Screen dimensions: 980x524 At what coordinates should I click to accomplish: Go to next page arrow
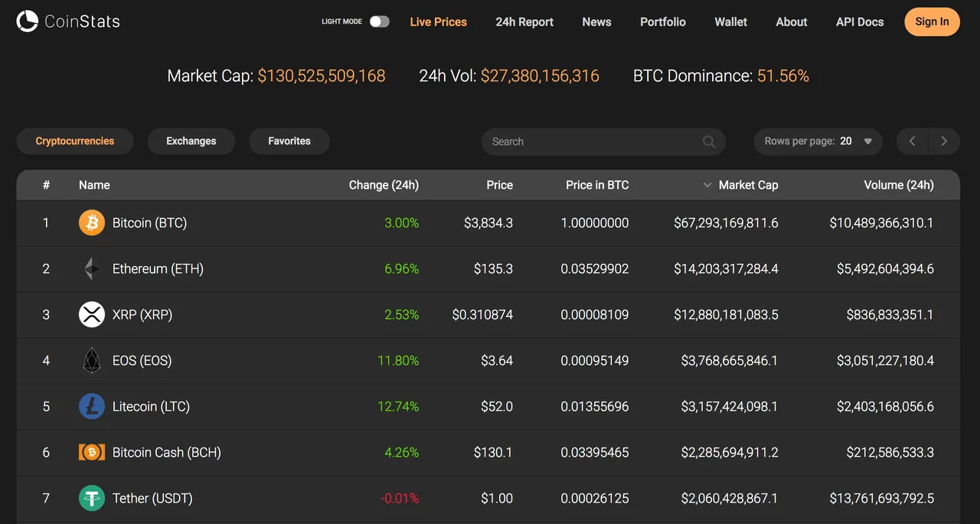(x=944, y=142)
